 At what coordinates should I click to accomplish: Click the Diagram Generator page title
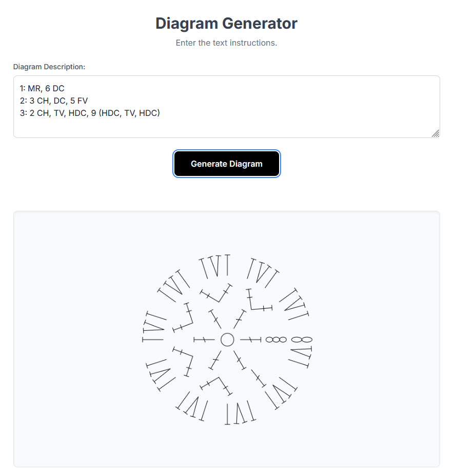coord(226,24)
